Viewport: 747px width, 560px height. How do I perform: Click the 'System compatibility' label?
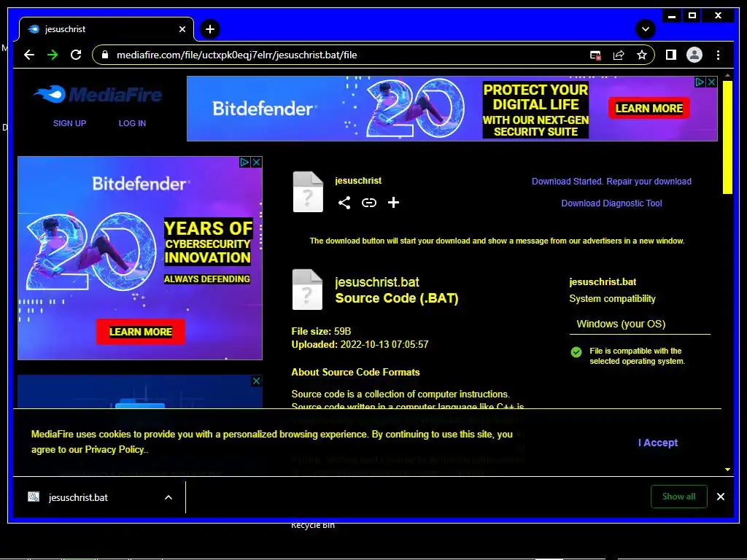click(x=612, y=299)
